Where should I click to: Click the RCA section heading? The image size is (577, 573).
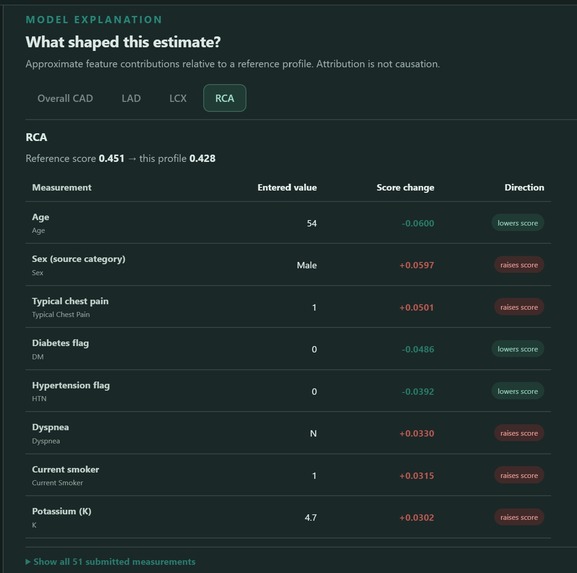point(36,137)
